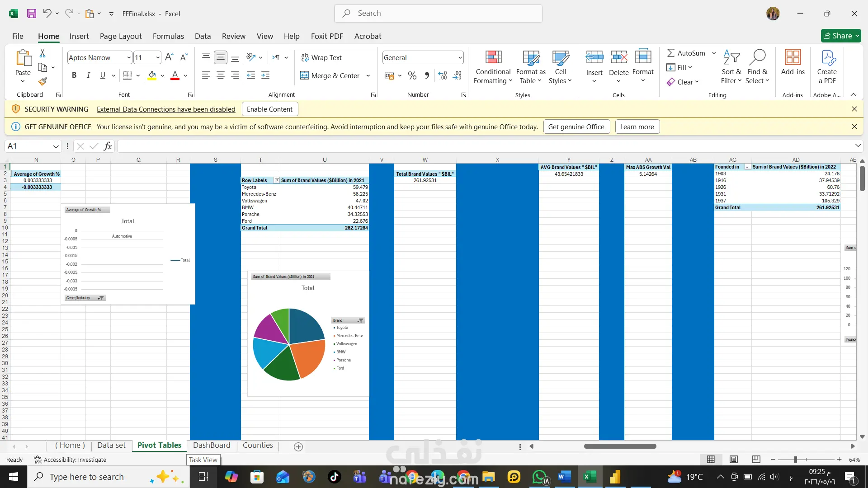Toggle bold formatting
The image size is (868, 488).
pos(74,75)
